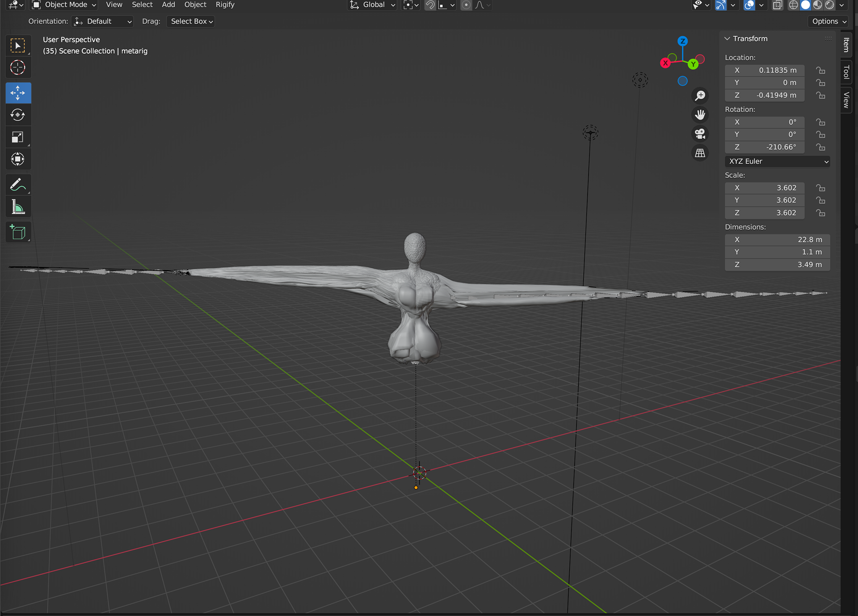The image size is (858, 616).
Task: Toggle proportional editing icon
Action: [466, 5]
